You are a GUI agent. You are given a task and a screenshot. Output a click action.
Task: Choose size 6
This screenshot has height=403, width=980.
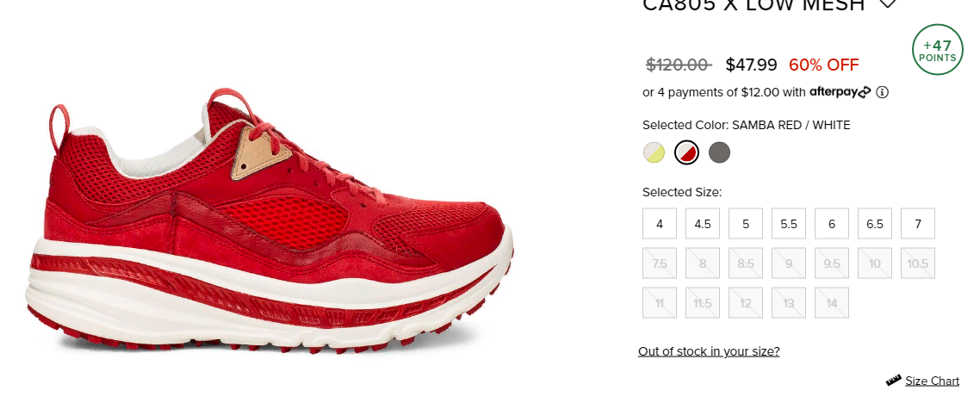pyautogui.click(x=832, y=224)
